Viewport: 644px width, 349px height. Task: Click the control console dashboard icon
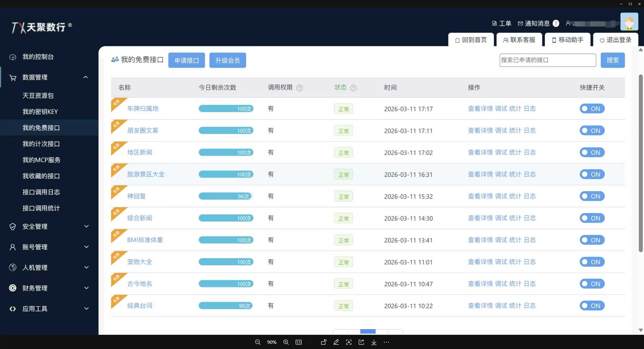tap(13, 57)
